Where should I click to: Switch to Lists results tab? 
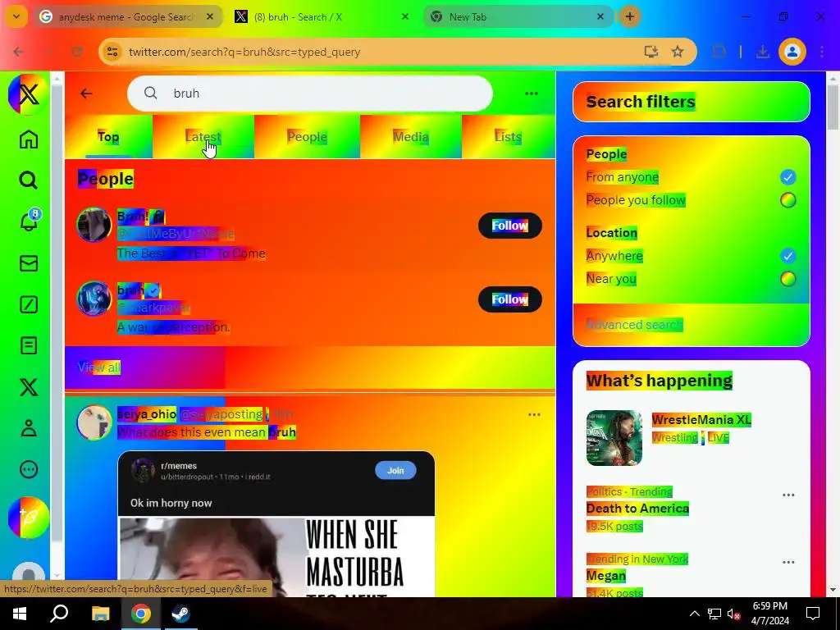pyautogui.click(x=508, y=137)
